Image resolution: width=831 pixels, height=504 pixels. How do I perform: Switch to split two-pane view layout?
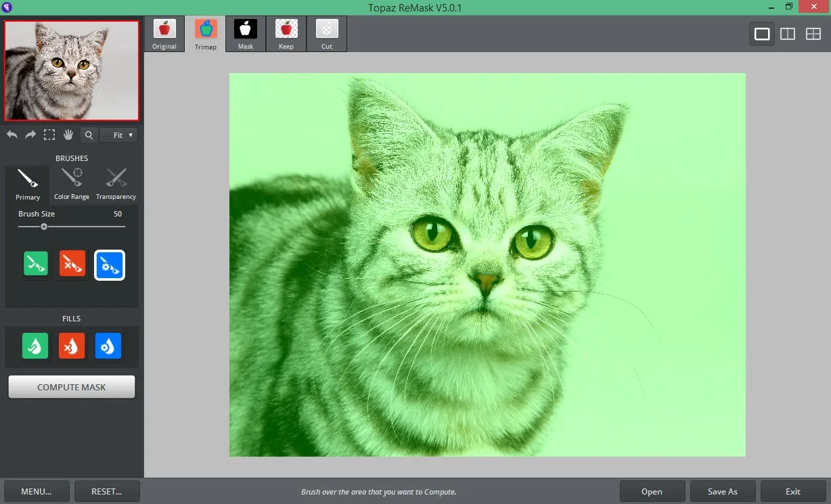(x=788, y=34)
